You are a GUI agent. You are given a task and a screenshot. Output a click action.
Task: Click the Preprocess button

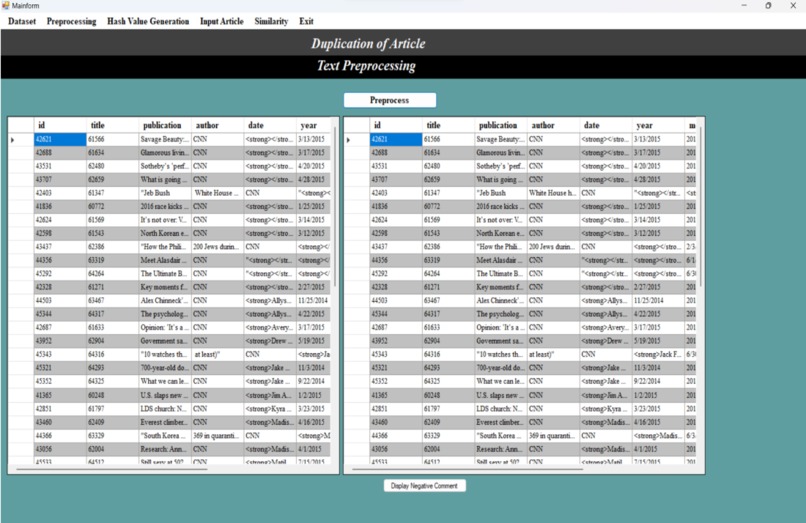click(x=390, y=100)
